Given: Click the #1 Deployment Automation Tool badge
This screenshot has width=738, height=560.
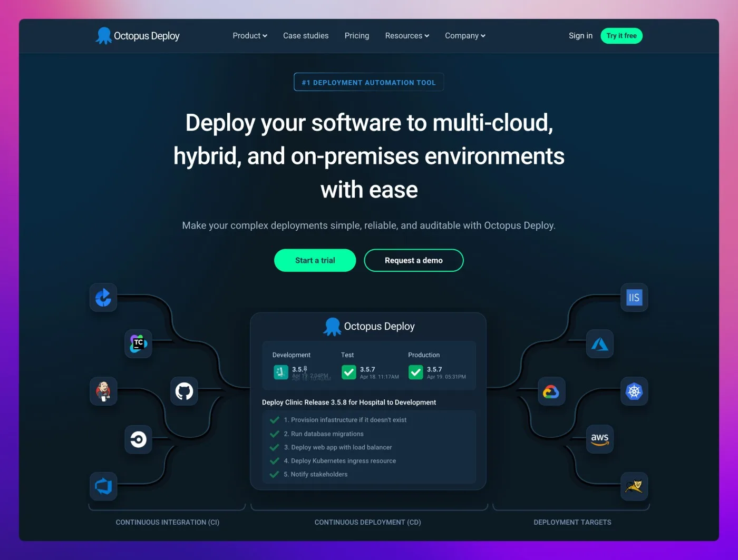Looking at the screenshot, I should point(369,82).
